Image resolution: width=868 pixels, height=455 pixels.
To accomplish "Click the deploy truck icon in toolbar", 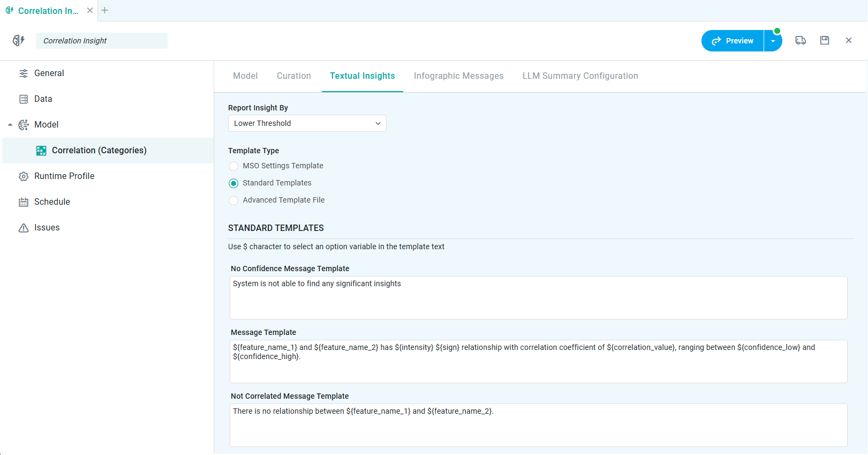I will pos(801,40).
